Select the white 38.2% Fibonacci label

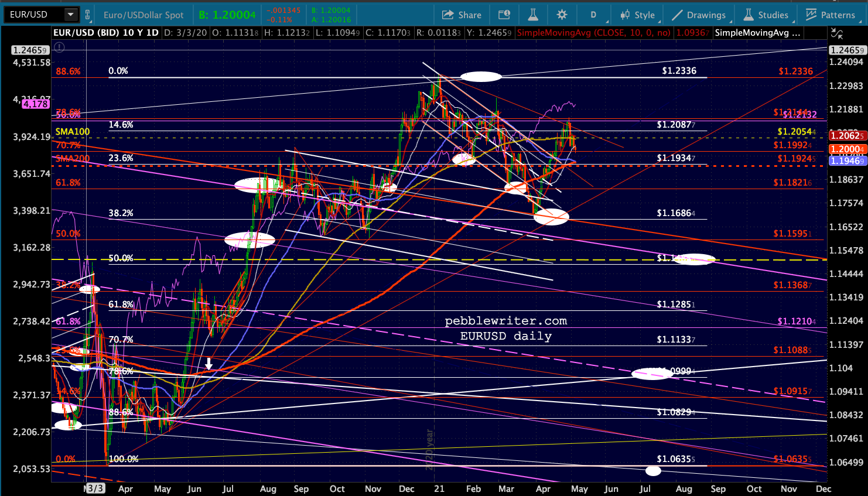click(121, 213)
